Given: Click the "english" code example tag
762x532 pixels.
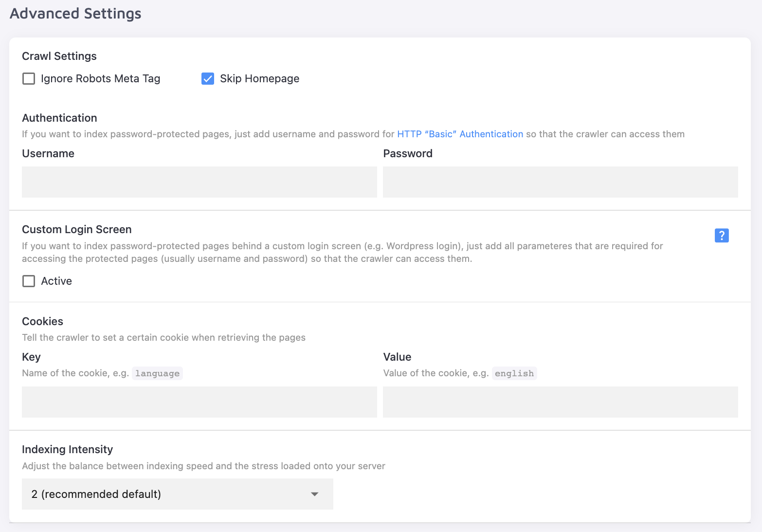Looking at the screenshot, I should pyautogui.click(x=514, y=373).
